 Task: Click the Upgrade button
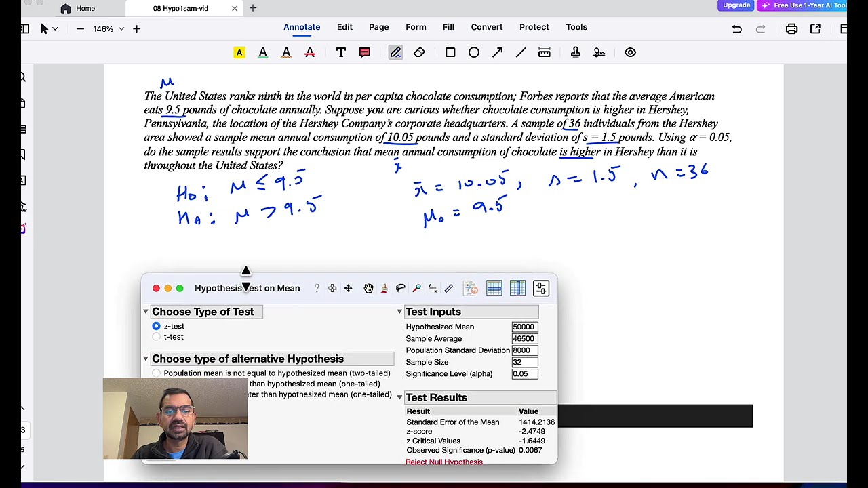tap(736, 5)
